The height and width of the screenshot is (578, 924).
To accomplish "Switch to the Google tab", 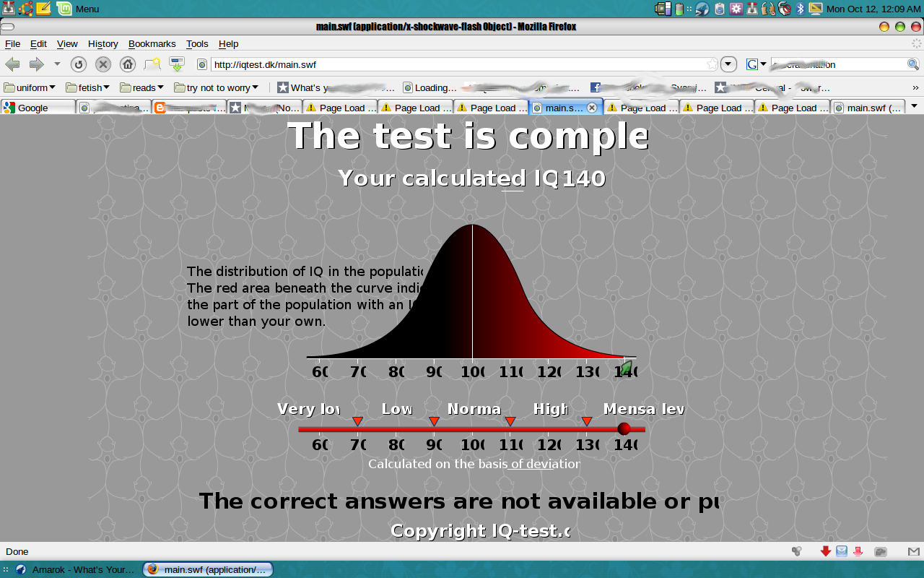I will (x=38, y=108).
